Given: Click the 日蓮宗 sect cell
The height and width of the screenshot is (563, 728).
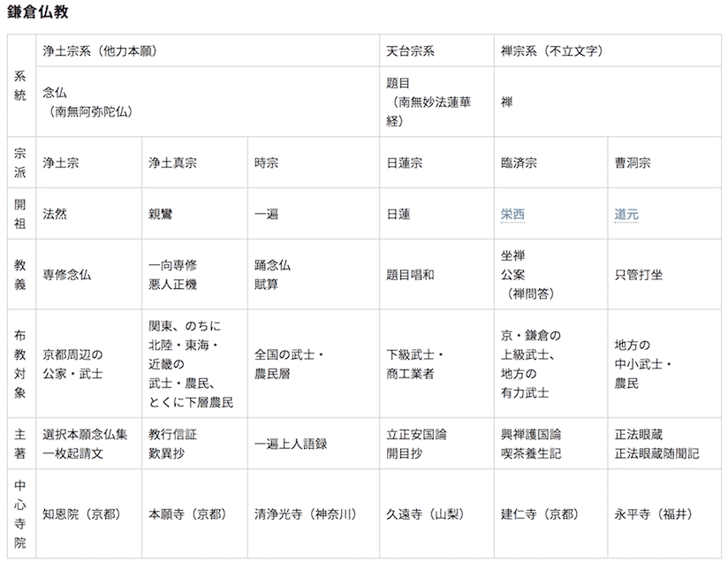Looking at the screenshot, I should click(436, 163).
